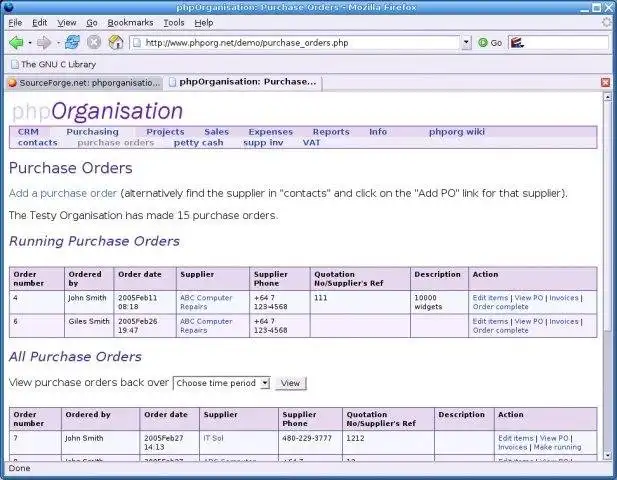Mark order 4 as Order complete
The width and height of the screenshot is (617, 480).
(501, 307)
